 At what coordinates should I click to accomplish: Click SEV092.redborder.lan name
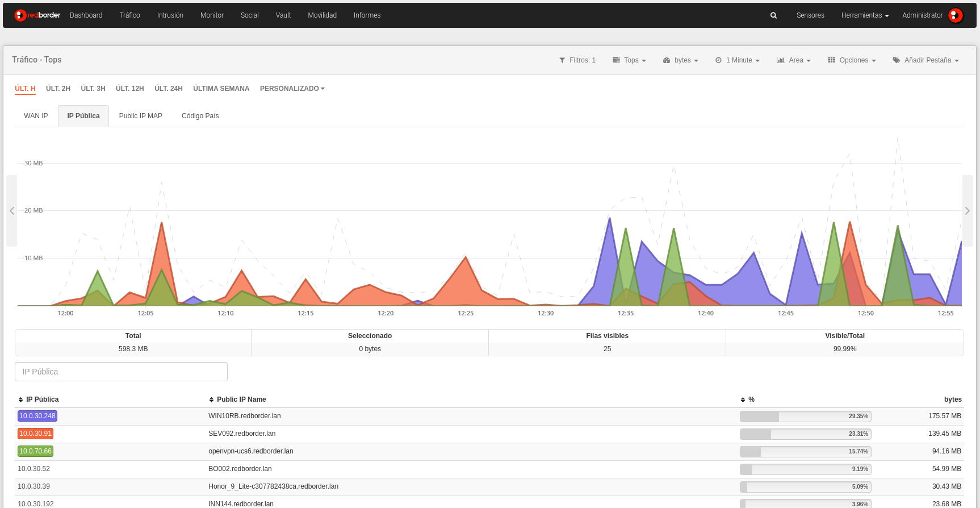click(x=242, y=434)
